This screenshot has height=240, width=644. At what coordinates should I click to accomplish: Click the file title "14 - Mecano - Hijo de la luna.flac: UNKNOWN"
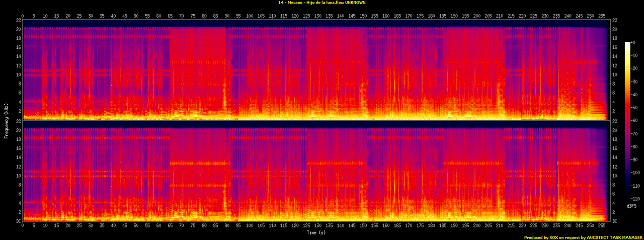[x=322, y=3]
